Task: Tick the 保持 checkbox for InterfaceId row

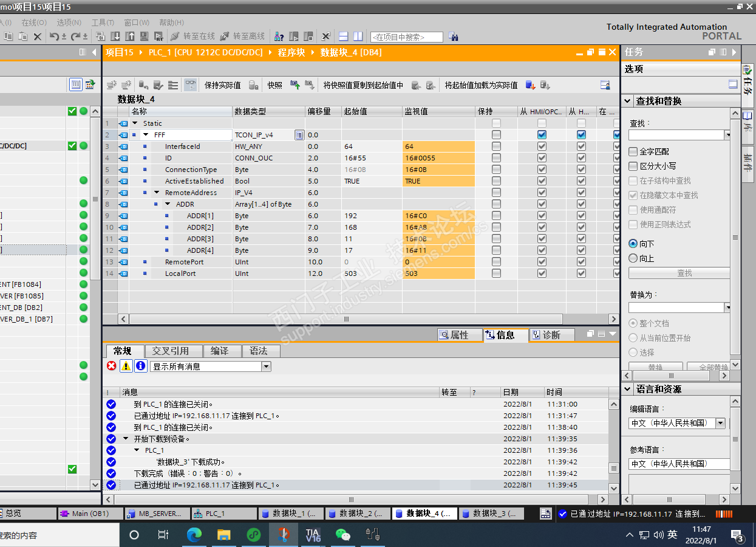Action: [497, 146]
